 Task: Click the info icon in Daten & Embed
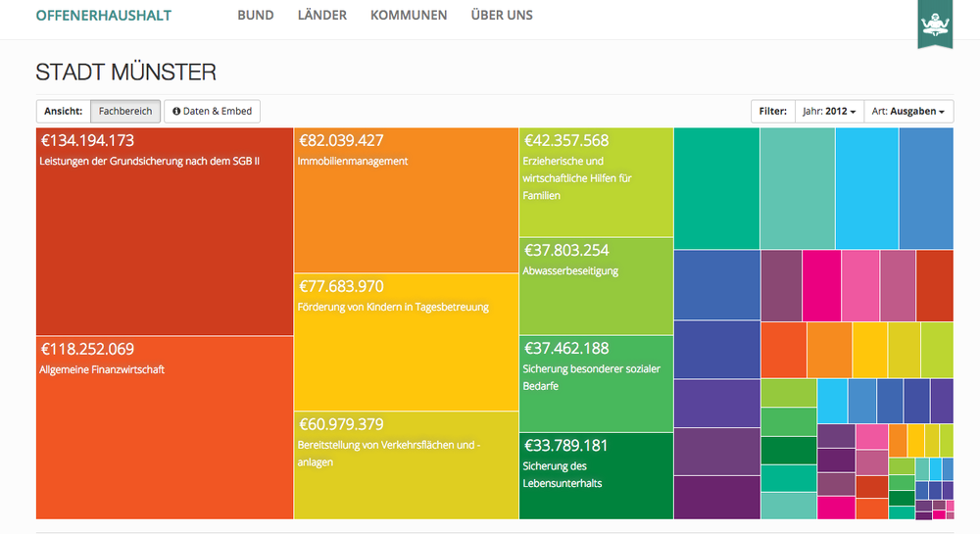[176, 112]
